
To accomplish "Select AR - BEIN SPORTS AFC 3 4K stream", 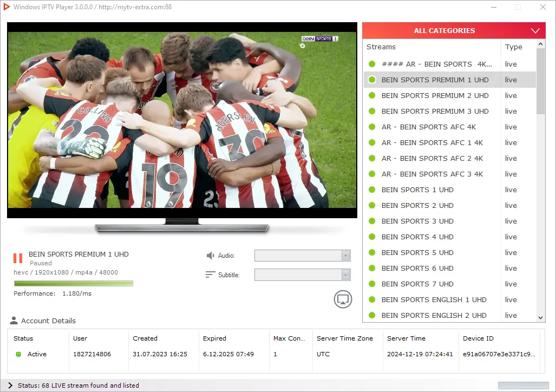I will click(450, 174).
